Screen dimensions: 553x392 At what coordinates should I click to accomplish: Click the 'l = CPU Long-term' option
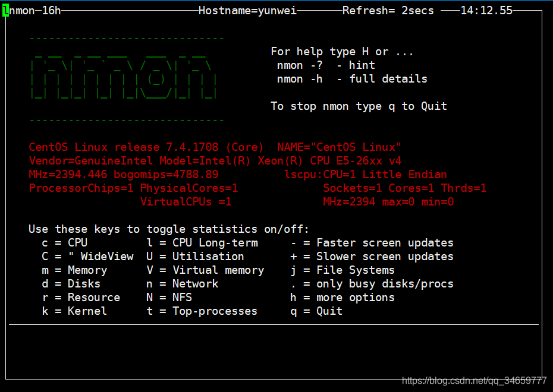(202, 243)
